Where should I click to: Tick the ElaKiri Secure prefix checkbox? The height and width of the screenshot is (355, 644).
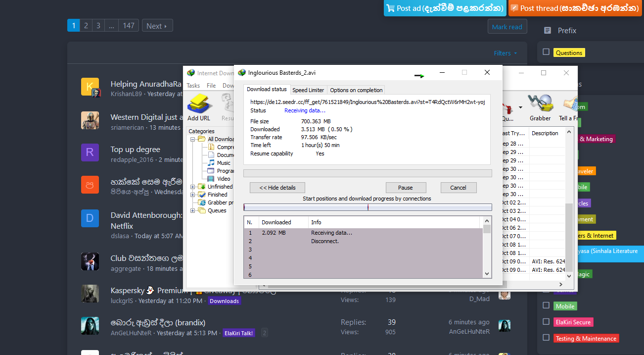546,321
